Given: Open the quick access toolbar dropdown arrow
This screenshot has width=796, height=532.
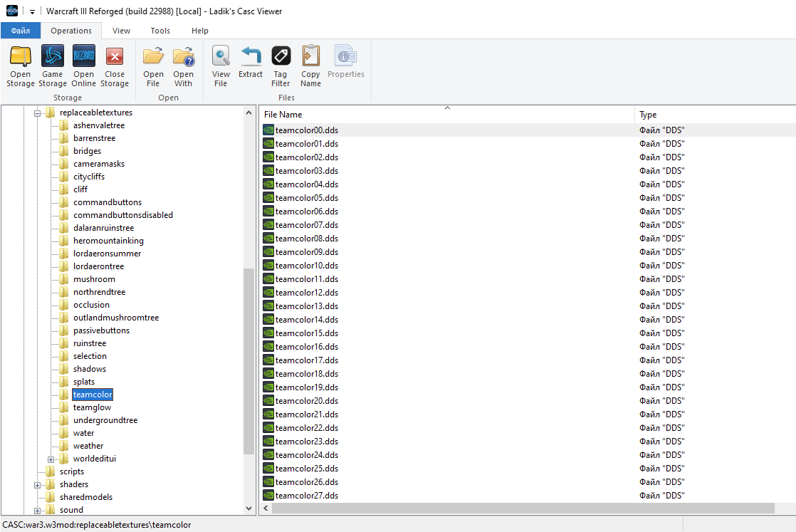Looking at the screenshot, I should [x=32, y=11].
